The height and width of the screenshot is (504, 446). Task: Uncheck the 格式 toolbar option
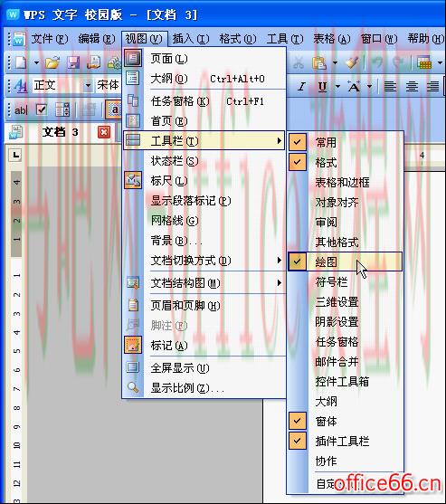click(345, 162)
